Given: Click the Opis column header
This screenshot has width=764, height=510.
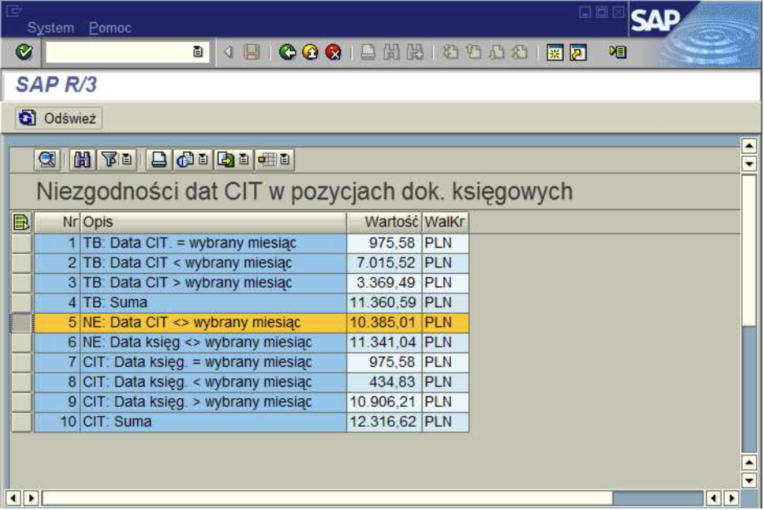Looking at the screenshot, I should pos(213,222).
